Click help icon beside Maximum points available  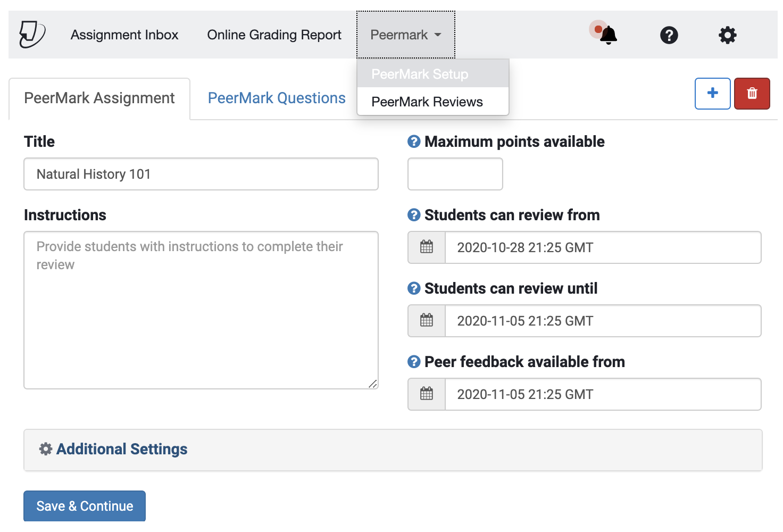point(414,142)
